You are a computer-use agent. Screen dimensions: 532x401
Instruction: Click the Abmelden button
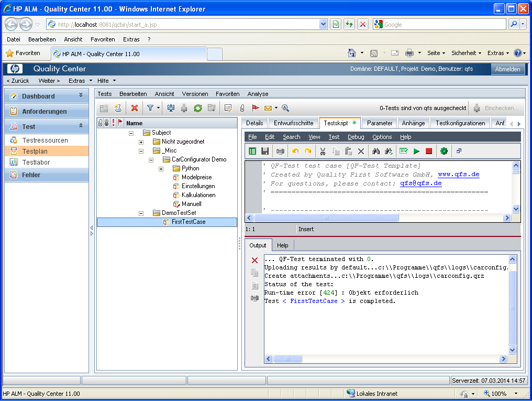(507, 69)
